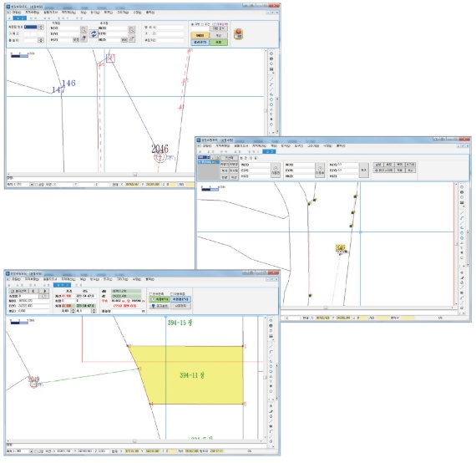The width and height of the screenshot is (476, 463).
Task: Click the light blue button in top window
Action: tap(200, 43)
